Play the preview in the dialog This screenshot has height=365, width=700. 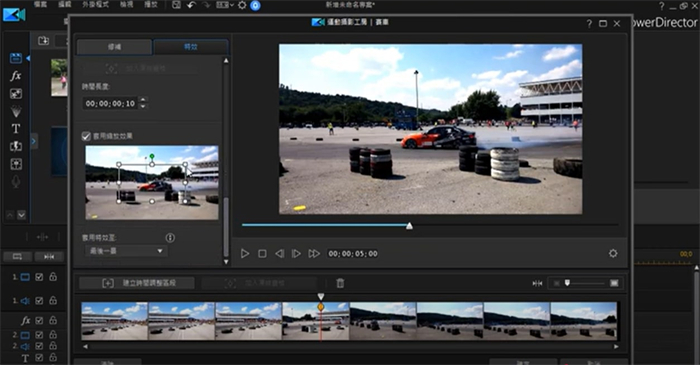click(245, 253)
